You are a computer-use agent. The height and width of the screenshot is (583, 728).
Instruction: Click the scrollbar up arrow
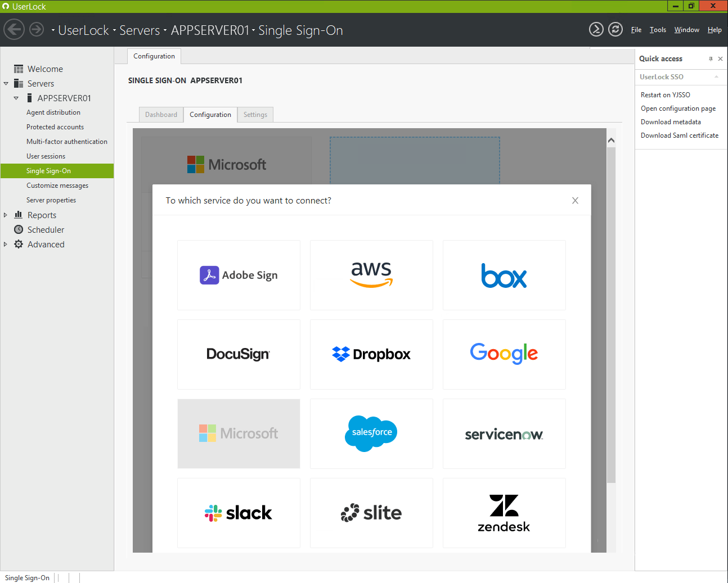coord(611,140)
